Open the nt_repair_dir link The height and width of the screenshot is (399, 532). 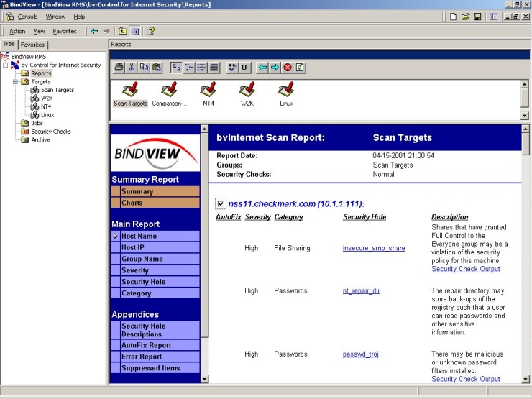tap(361, 290)
